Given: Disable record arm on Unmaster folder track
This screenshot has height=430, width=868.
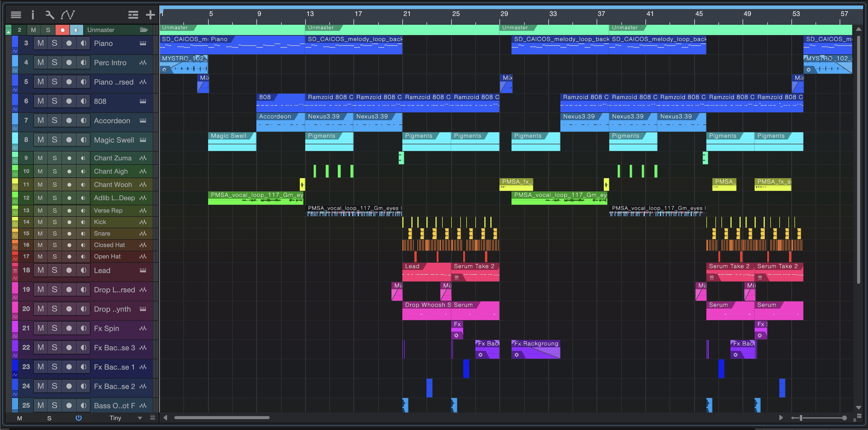Looking at the screenshot, I should tap(62, 30).
